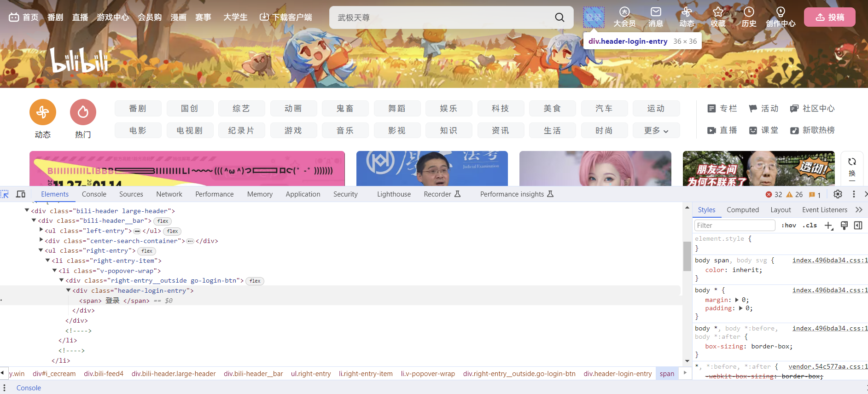The width and height of the screenshot is (868, 394).
Task: Toggle the :hov element state panel
Action: [x=789, y=226]
